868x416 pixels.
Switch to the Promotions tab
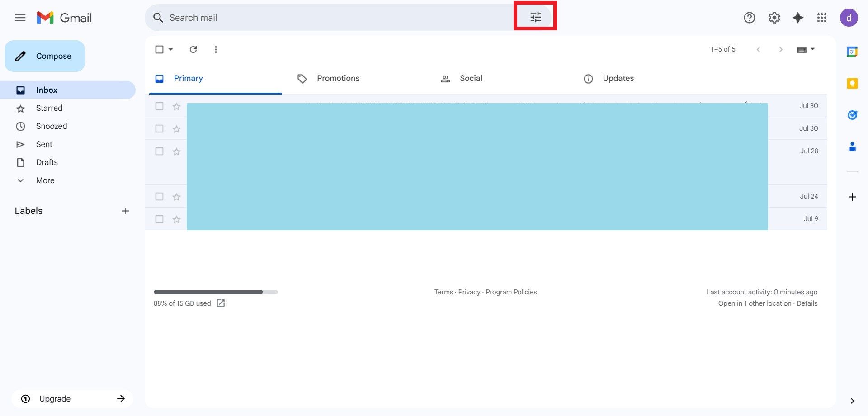click(x=338, y=78)
